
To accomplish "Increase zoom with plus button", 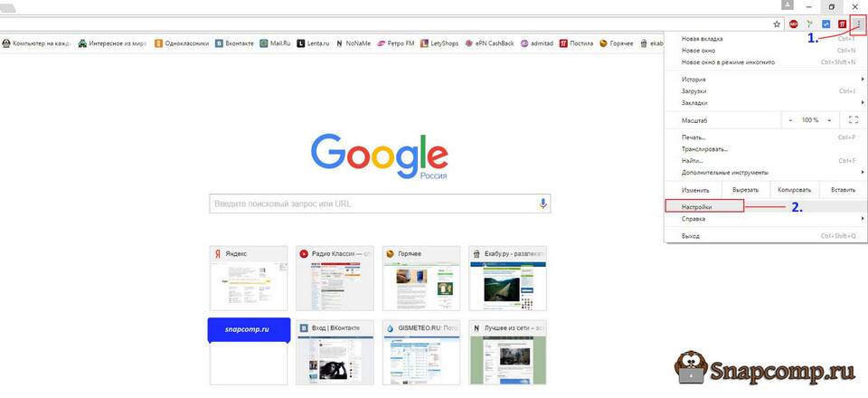I will 829,120.
